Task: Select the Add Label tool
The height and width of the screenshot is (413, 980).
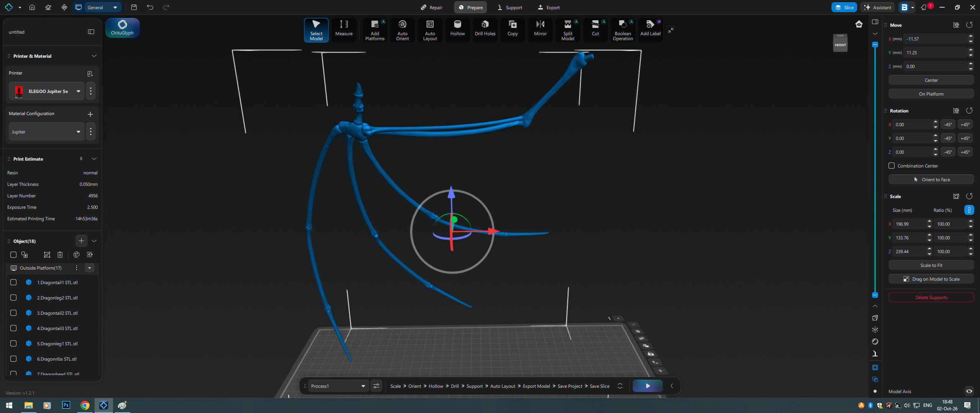Action: (650, 29)
